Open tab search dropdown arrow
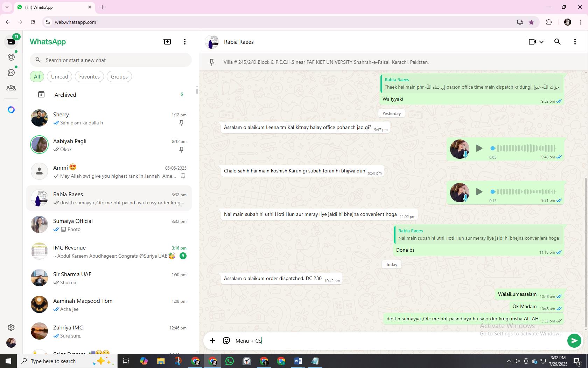The image size is (588, 368). coord(7,7)
